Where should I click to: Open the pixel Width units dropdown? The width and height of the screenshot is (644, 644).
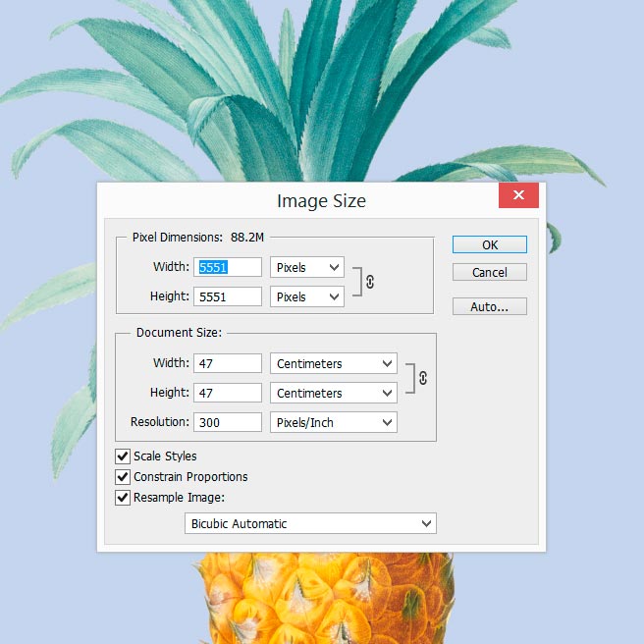(307, 267)
